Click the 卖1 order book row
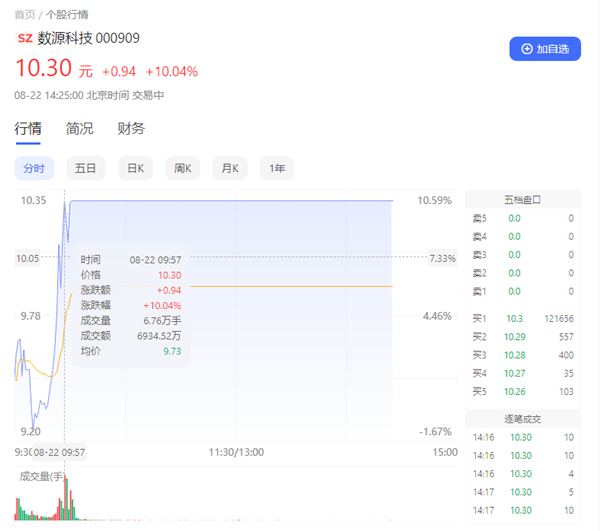 523,292
